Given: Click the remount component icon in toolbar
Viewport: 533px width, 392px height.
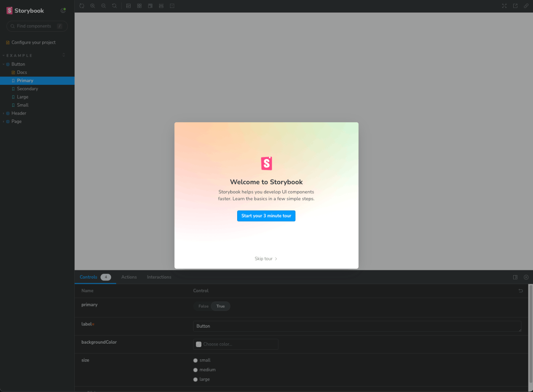Looking at the screenshot, I should point(82,6).
